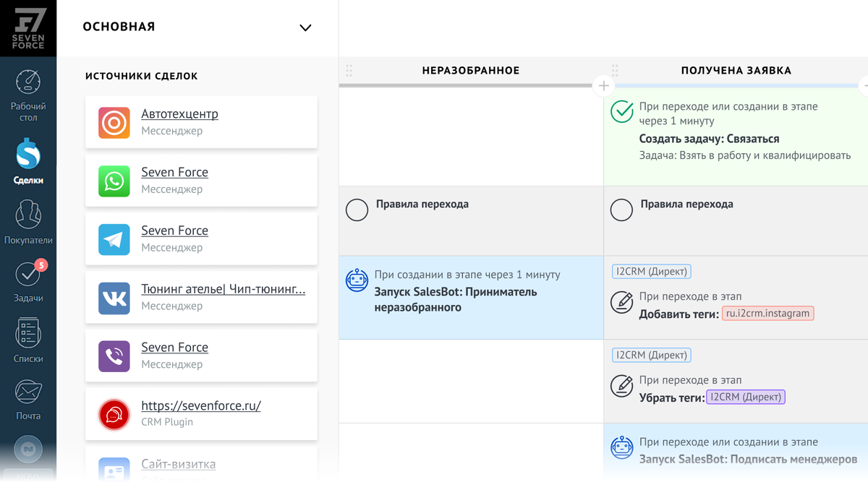Open the Списки section
Image resolution: width=868 pixels, height=482 pixels.
tap(28, 341)
